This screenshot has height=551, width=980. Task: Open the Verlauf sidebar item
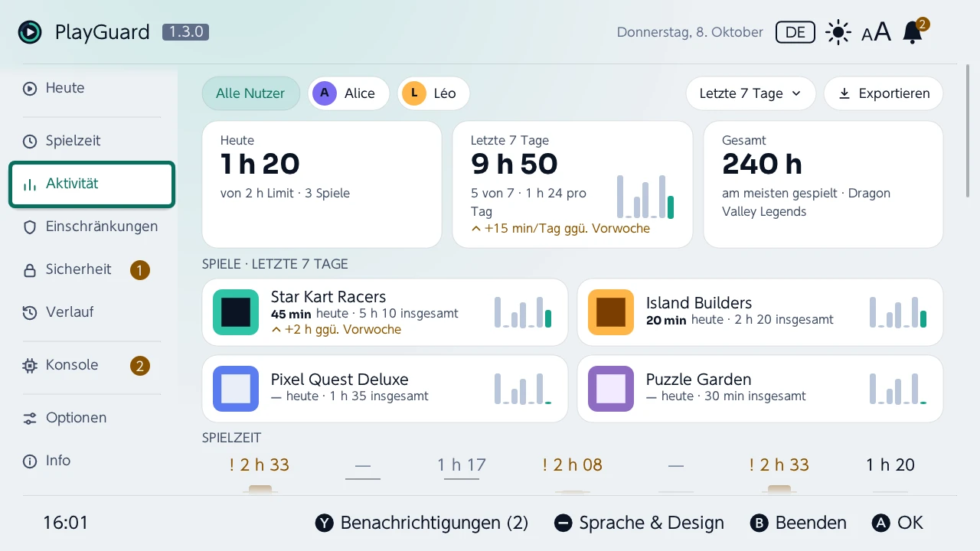(x=92, y=312)
